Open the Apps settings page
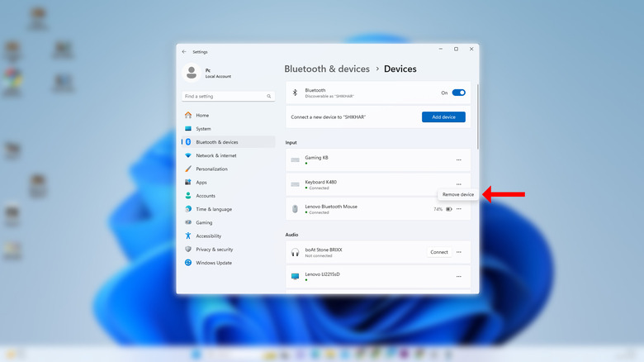Screen dimensions: 644x362 (229, 182)
